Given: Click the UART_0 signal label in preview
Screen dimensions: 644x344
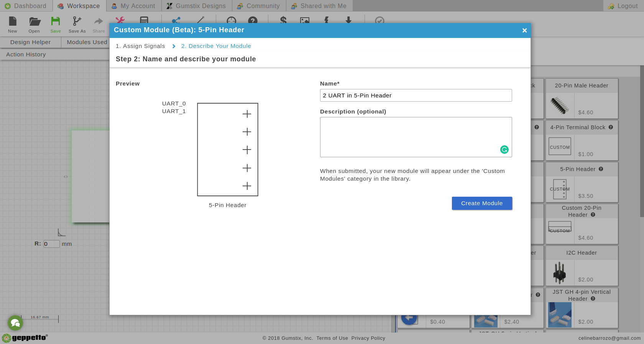Looking at the screenshot, I should click(174, 104).
